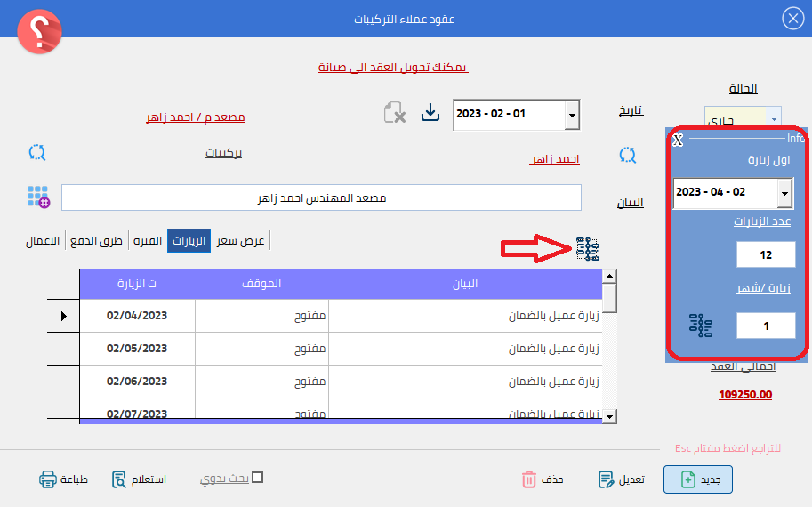Expand the الحالة status dropdown

tap(775, 118)
